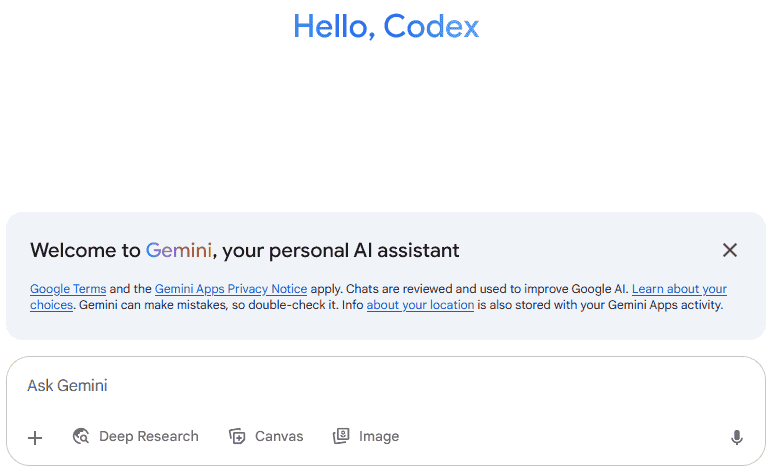Select the Deep Research text label
This screenshot has height=473, width=776.
pyautogui.click(x=149, y=436)
